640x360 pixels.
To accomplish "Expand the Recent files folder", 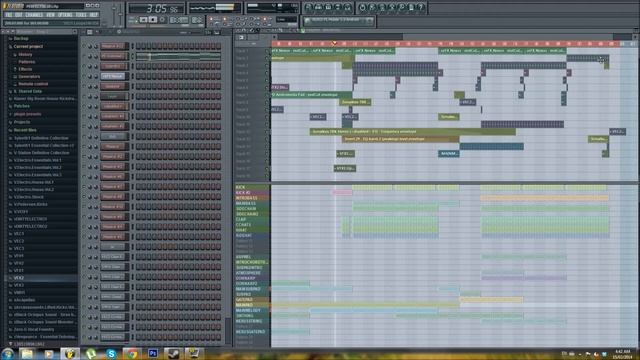I will (24, 130).
